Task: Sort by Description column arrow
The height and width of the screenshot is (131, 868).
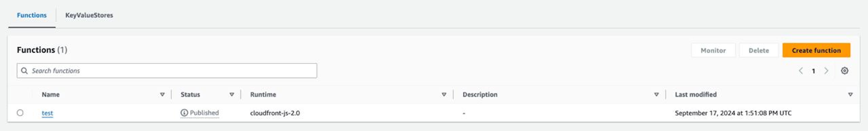Action: tap(656, 95)
